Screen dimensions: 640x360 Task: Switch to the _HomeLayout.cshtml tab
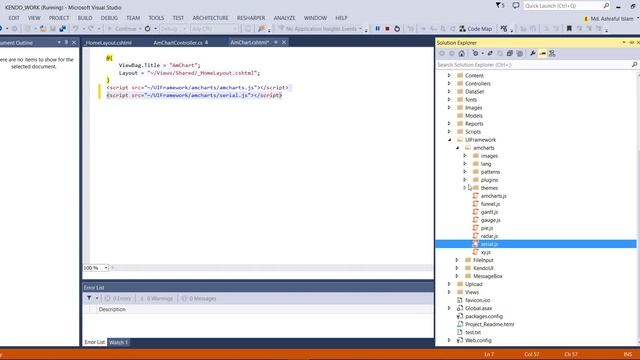[108, 42]
